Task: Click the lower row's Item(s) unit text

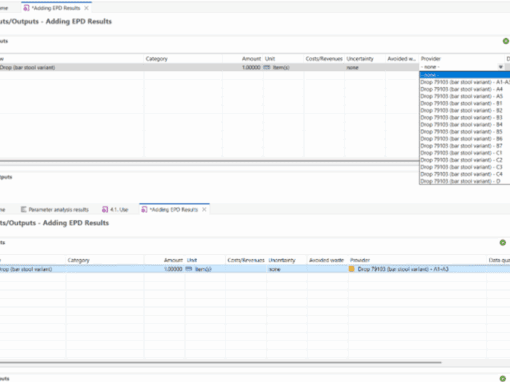Action: tap(203, 269)
